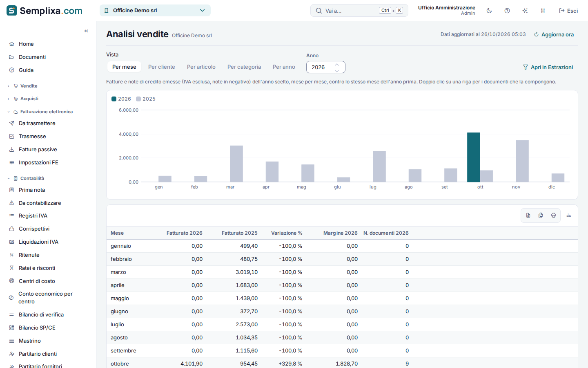
Task: Click the refresh icon beside Aggiorna ora
Action: pyautogui.click(x=536, y=35)
